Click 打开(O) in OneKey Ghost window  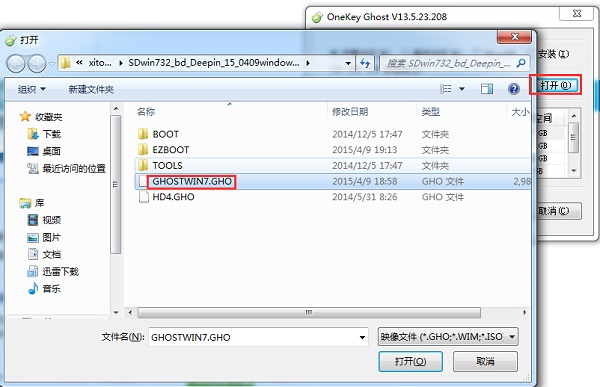pos(556,85)
